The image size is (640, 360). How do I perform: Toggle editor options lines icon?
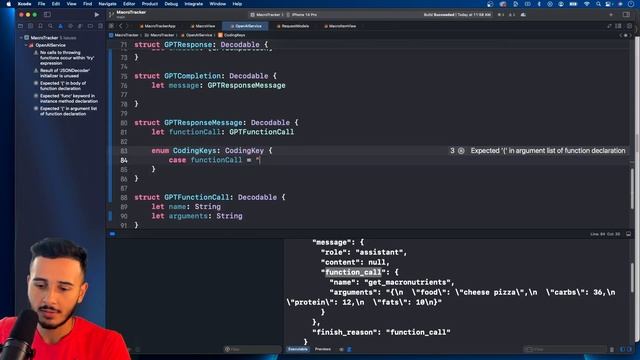click(x=618, y=26)
